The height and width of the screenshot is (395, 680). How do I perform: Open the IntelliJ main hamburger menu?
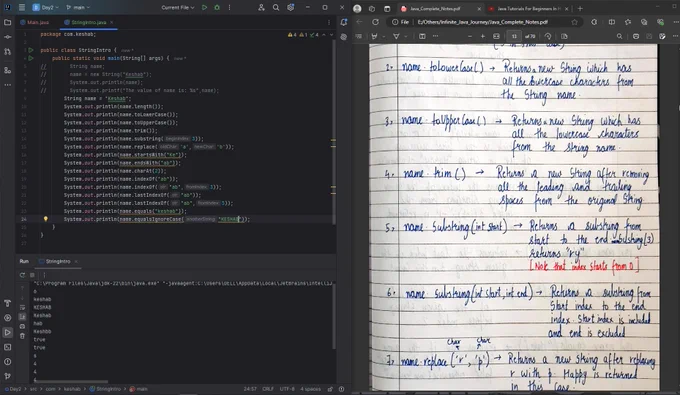tap(22, 7)
